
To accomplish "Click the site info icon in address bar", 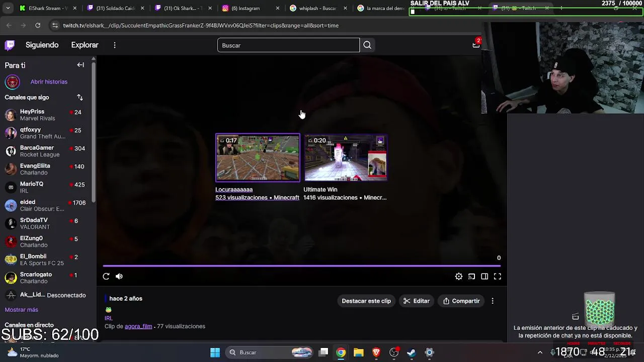I will pyautogui.click(x=55, y=25).
